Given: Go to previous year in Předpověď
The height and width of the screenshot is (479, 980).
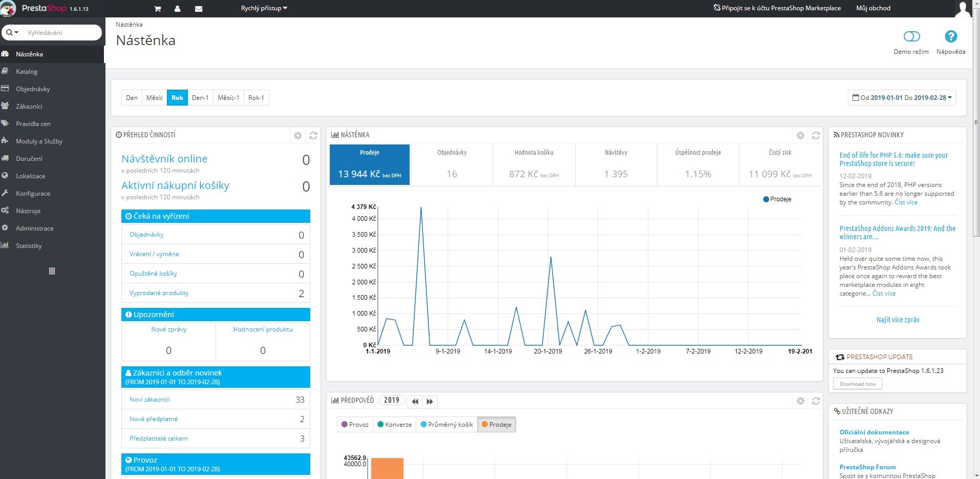Looking at the screenshot, I should pos(415,401).
